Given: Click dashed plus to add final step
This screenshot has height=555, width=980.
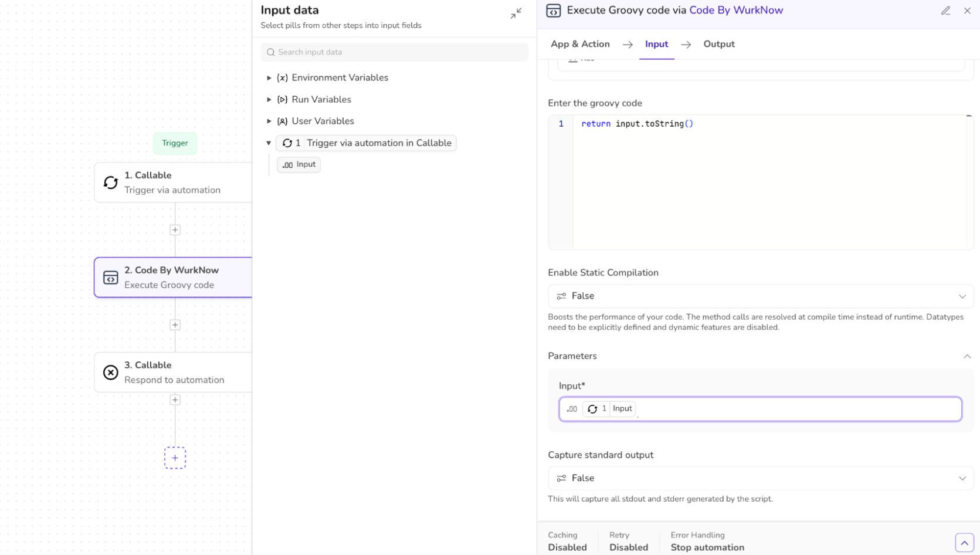Looking at the screenshot, I should pyautogui.click(x=175, y=458).
